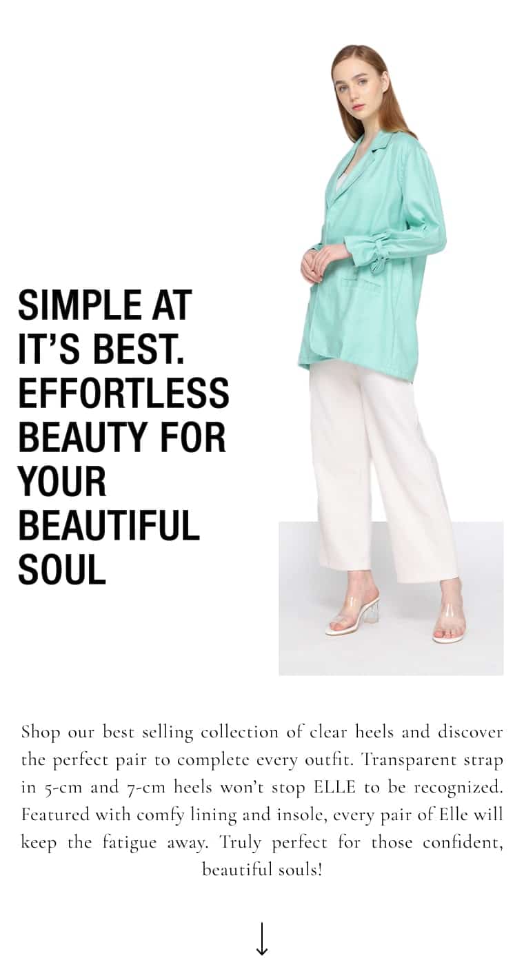Open the model photo in the mint blazer
This screenshot has height=980, width=524.
391,360
